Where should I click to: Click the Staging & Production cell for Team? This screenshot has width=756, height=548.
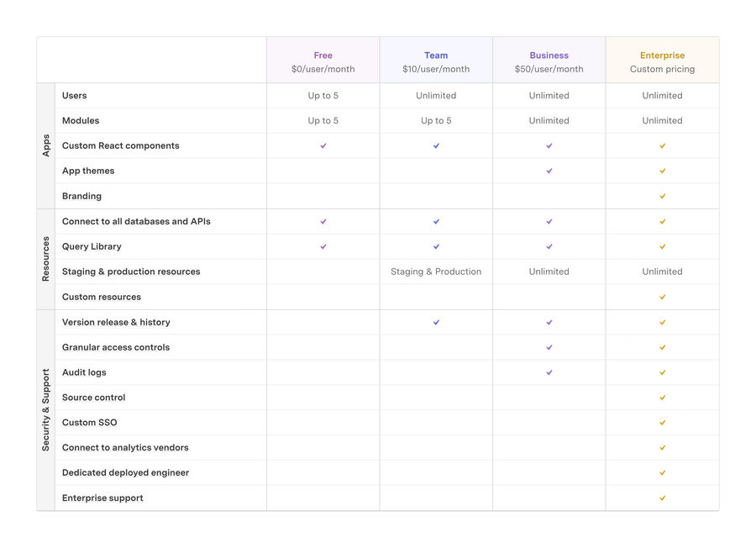tap(436, 271)
